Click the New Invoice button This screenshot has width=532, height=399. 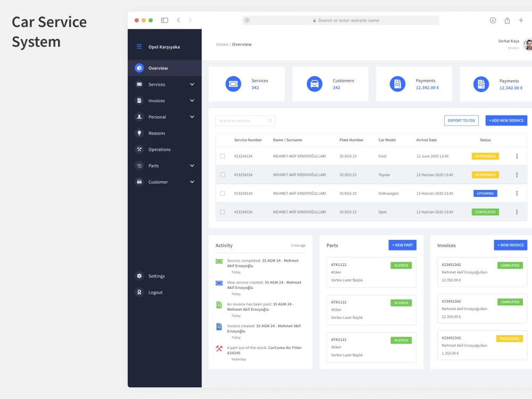pos(511,245)
